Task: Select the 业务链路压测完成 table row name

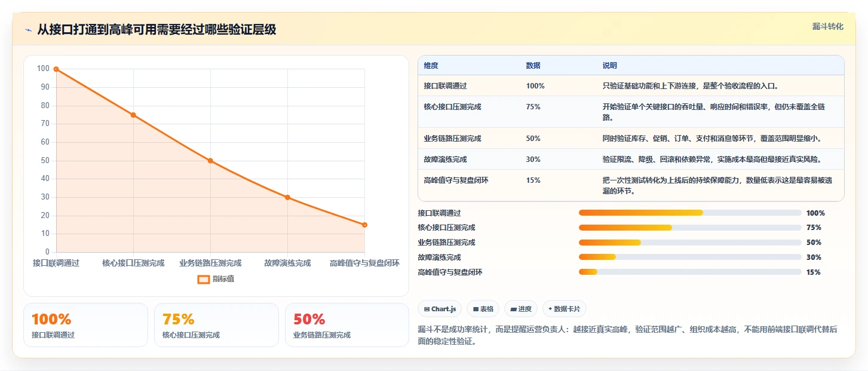Action: point(452,139)
